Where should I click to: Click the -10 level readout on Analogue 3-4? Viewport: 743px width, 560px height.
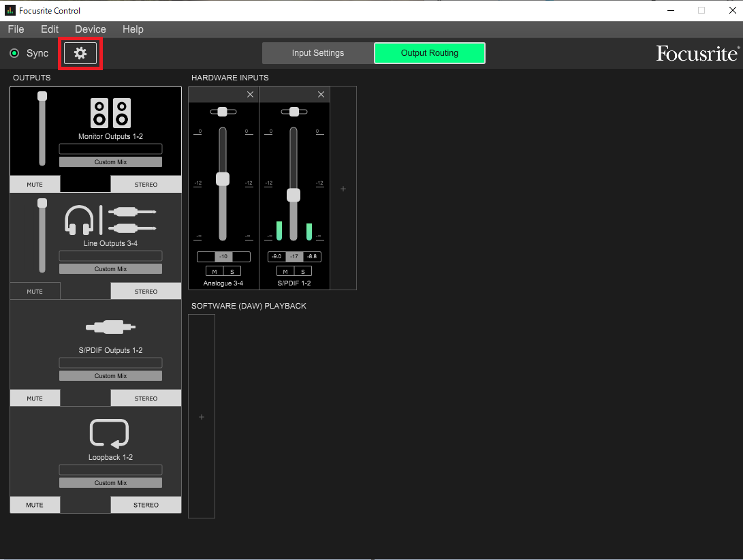[223, 257]
